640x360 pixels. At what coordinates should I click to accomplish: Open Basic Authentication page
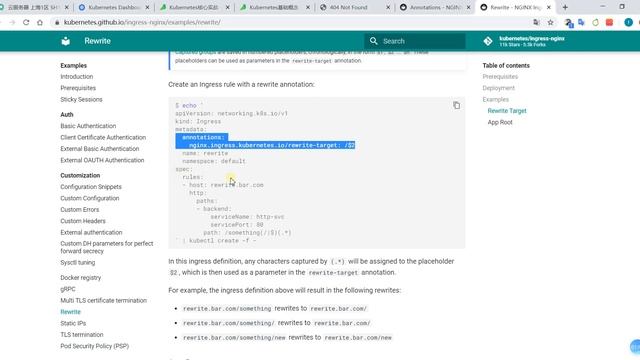pyautogui.click(x=88, y=126)
